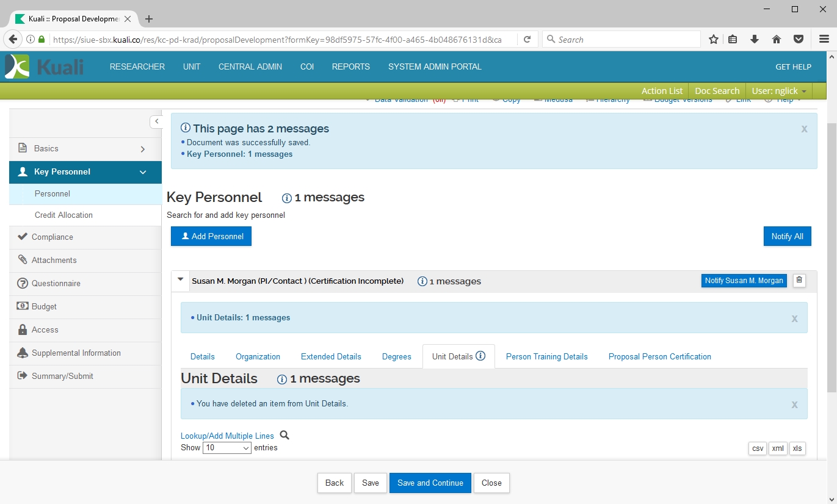Reload the page with refresh icon

coord(527,40)
